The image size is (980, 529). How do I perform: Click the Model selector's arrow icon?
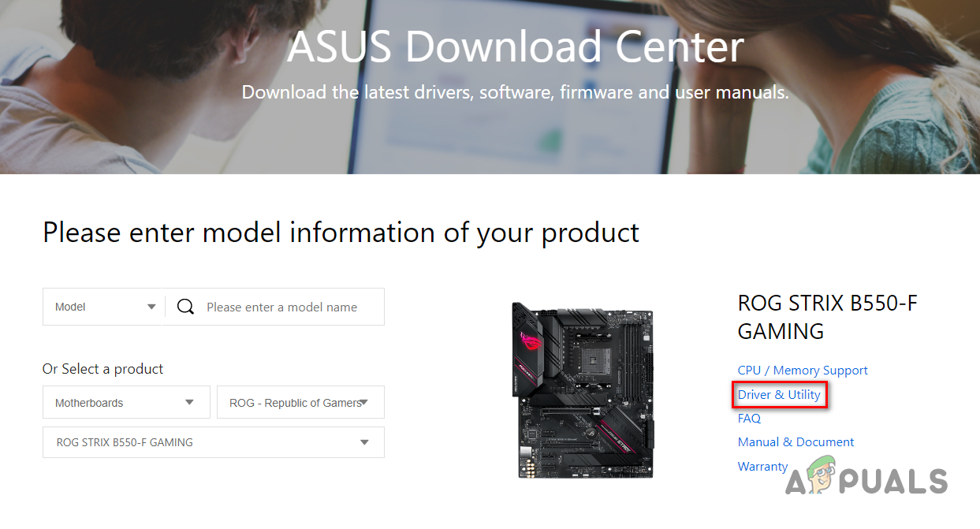point(151,307)
